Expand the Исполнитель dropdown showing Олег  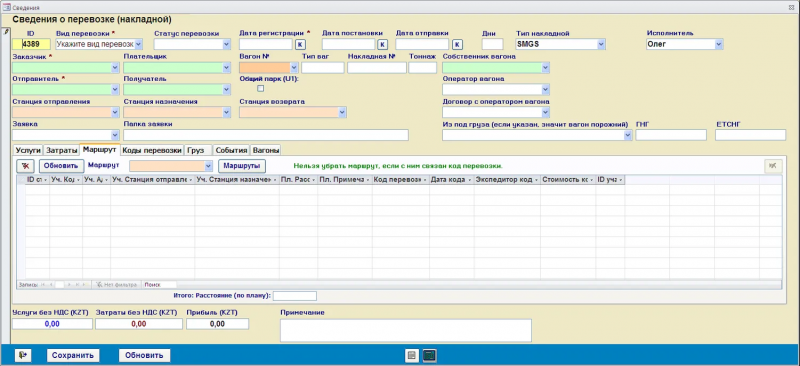(x=719, y=44)
